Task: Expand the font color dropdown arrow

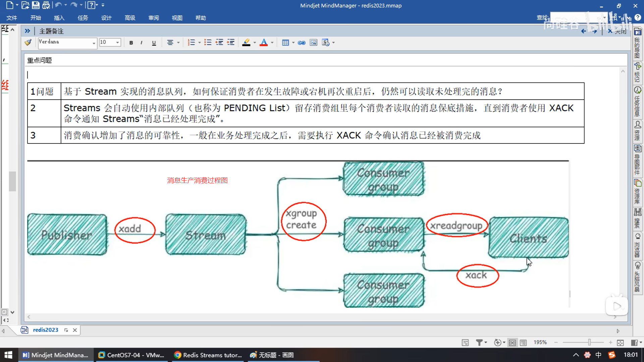Action: pos(272,43)
